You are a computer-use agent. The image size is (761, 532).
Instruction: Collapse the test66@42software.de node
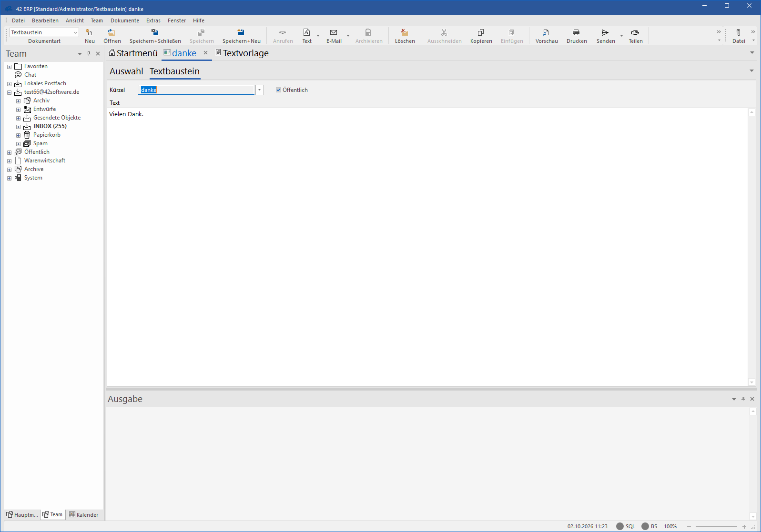pyautogui.click(x=9, y=92)
